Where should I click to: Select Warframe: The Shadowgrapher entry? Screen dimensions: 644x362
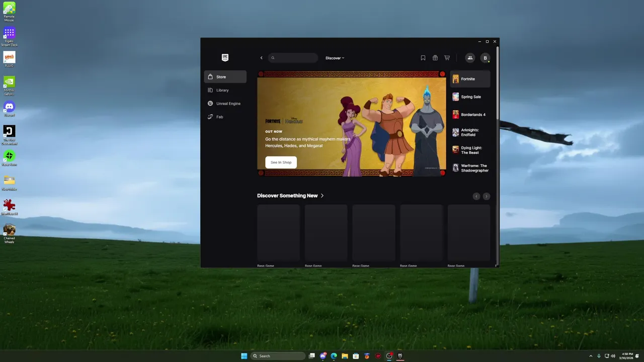pyautogui.click(x=470, y=168)
